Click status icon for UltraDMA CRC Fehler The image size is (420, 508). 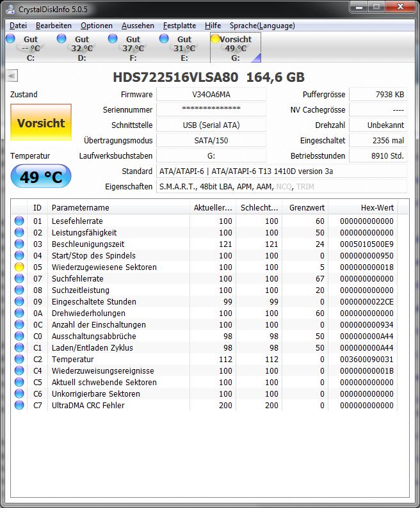click(19, 405)
